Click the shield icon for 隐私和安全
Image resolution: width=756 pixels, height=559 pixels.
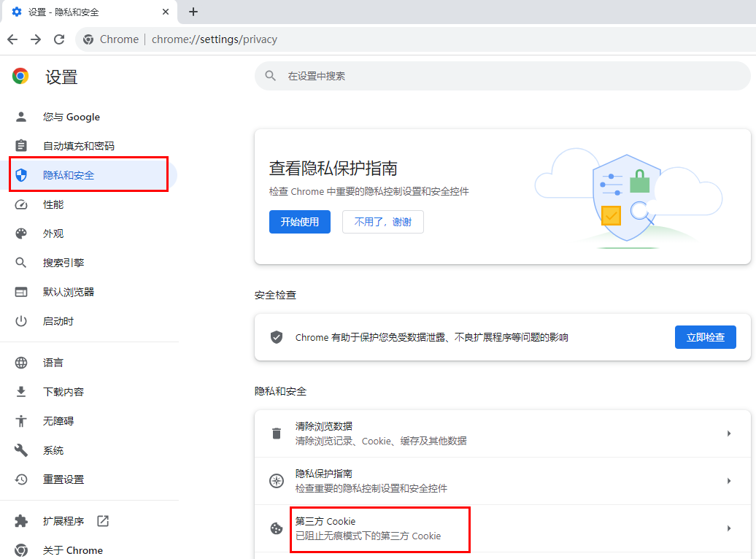pos(21,175)
